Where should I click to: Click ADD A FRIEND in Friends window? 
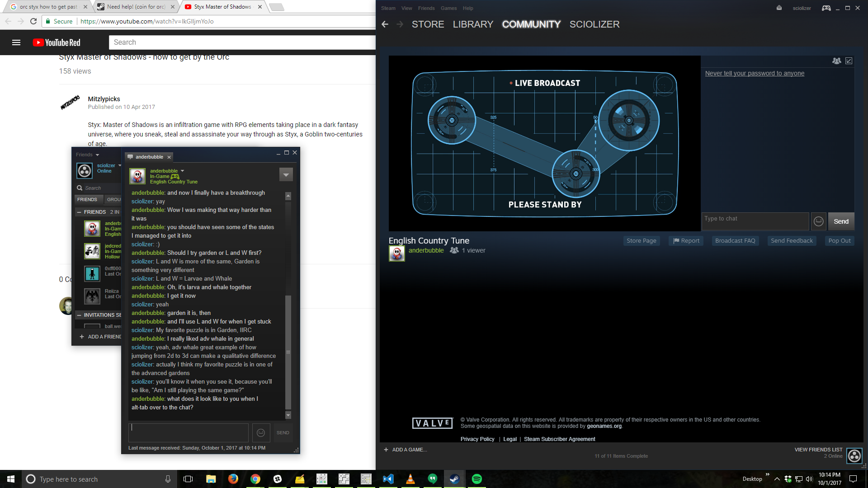pos(100,337)
